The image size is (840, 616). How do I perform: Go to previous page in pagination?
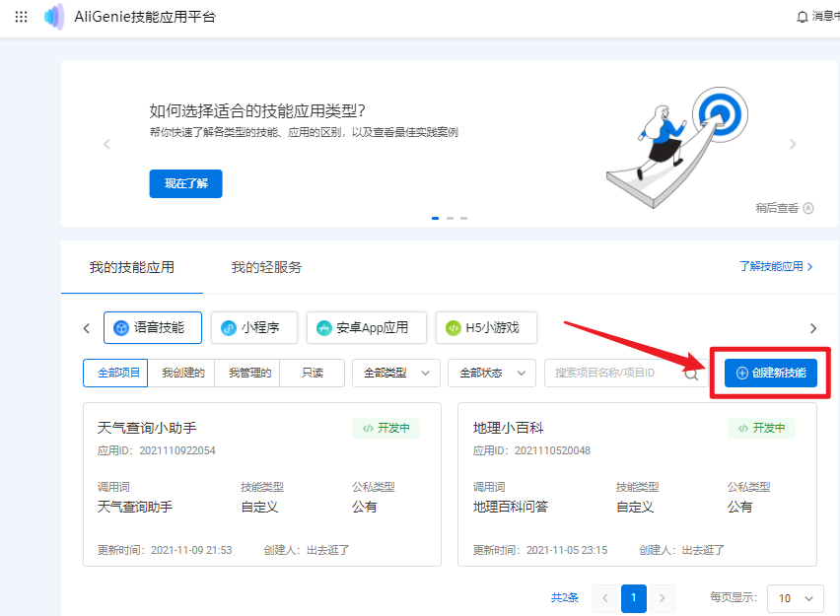(x=605, y=598)
